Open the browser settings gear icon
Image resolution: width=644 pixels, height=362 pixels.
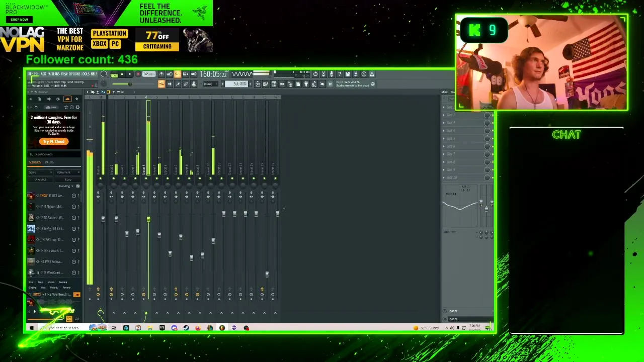click(77, 107)
